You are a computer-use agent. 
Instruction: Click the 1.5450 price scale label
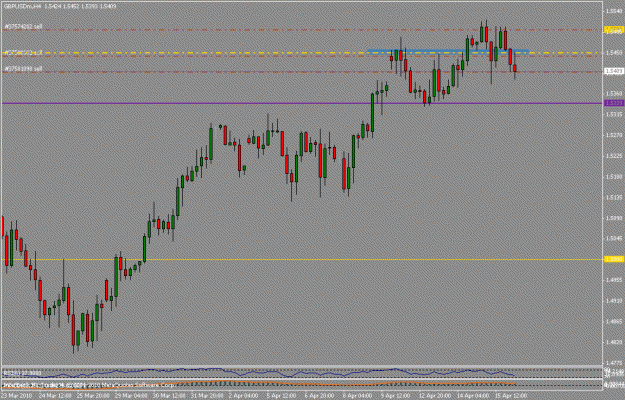[614, 53]
